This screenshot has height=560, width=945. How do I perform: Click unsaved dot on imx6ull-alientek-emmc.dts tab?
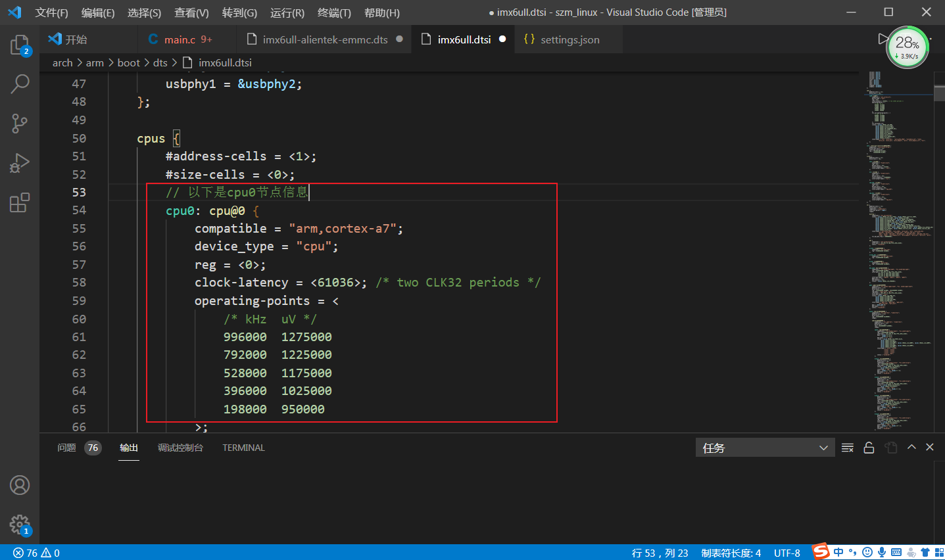(399, 39)
